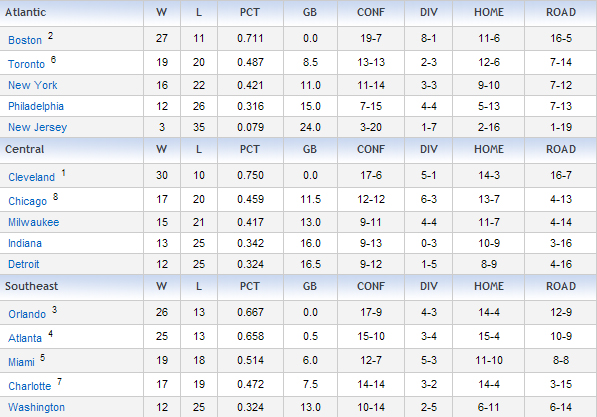Select the Miami team link
597x417 pixels.
[21, 362]
